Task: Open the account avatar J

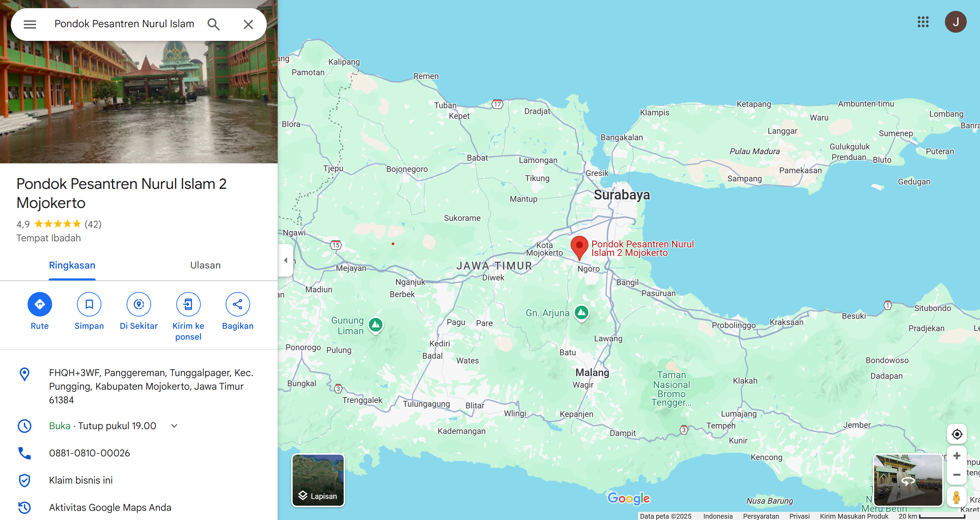Action: (x=955, y=22)
